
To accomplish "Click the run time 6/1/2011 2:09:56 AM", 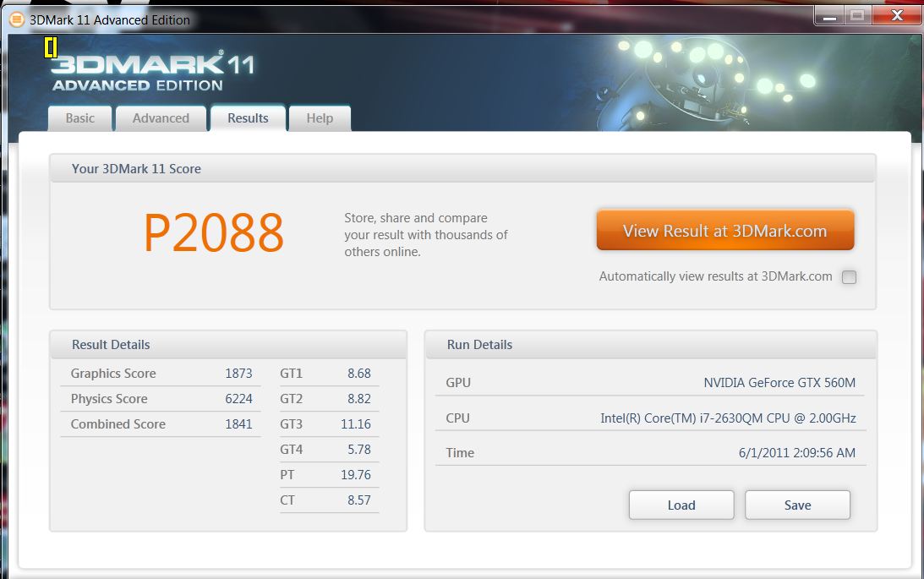I will (797, 453).
